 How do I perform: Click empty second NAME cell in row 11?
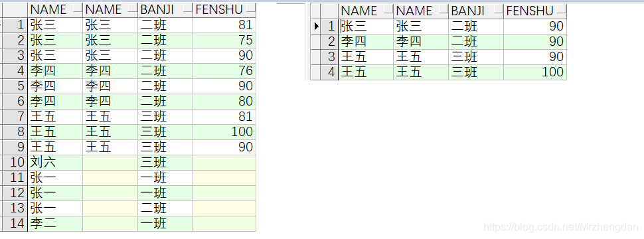[110, 178]
